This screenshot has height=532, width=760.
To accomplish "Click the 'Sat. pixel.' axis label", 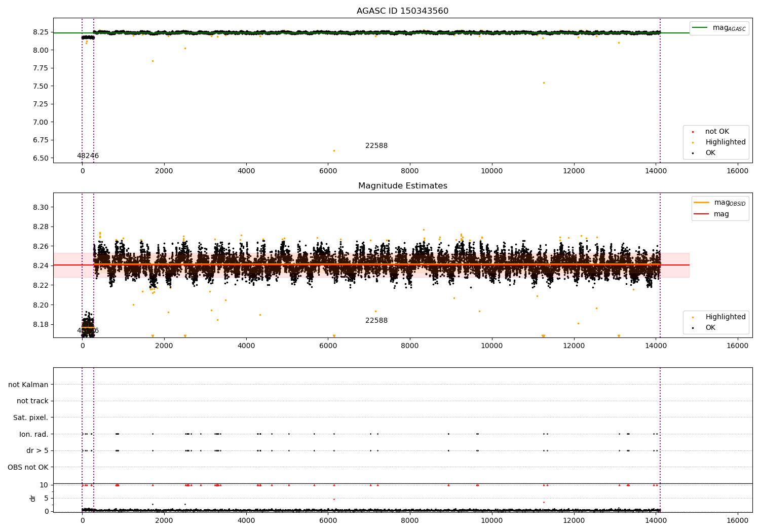I will pyautogui.click(x=31, y=418).
